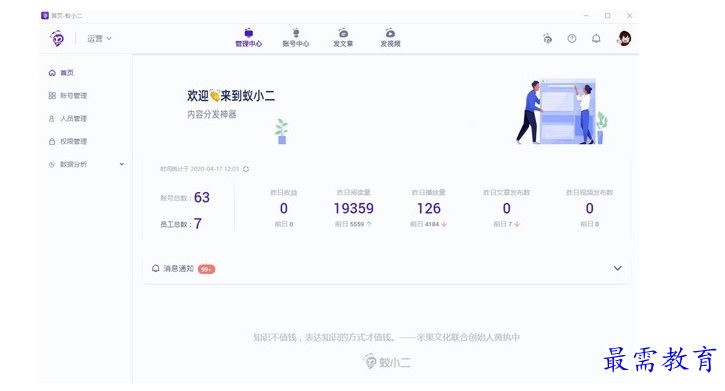The height and width of the screenshot is (391, 725).
Task: Minimize the 蚁小二 window
Action: tap(586, 16)
